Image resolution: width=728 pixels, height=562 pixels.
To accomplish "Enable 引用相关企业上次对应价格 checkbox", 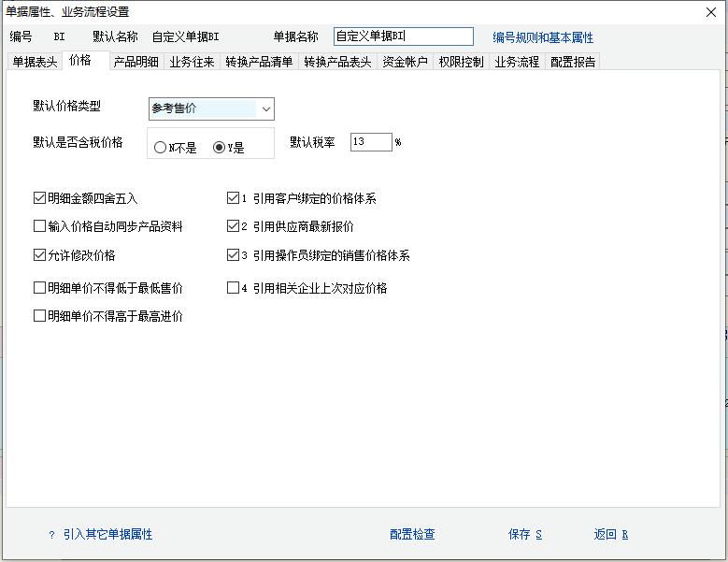I will 234,288.
